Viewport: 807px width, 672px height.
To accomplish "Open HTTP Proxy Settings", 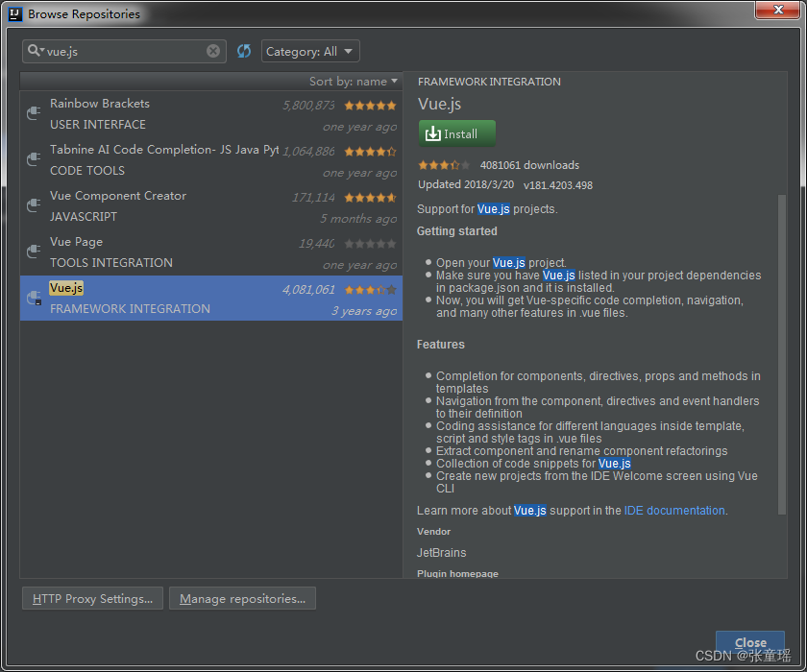I will point(92,598).
